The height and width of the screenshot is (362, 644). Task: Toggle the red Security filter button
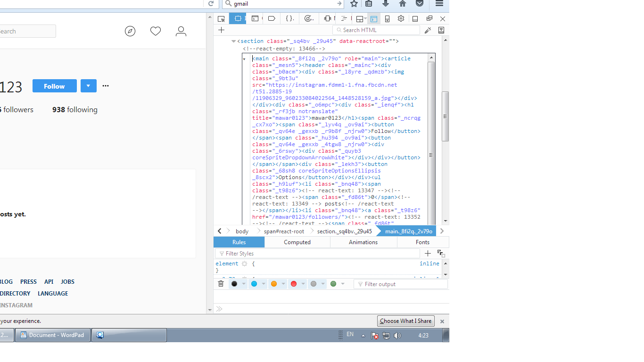[294, 284]
